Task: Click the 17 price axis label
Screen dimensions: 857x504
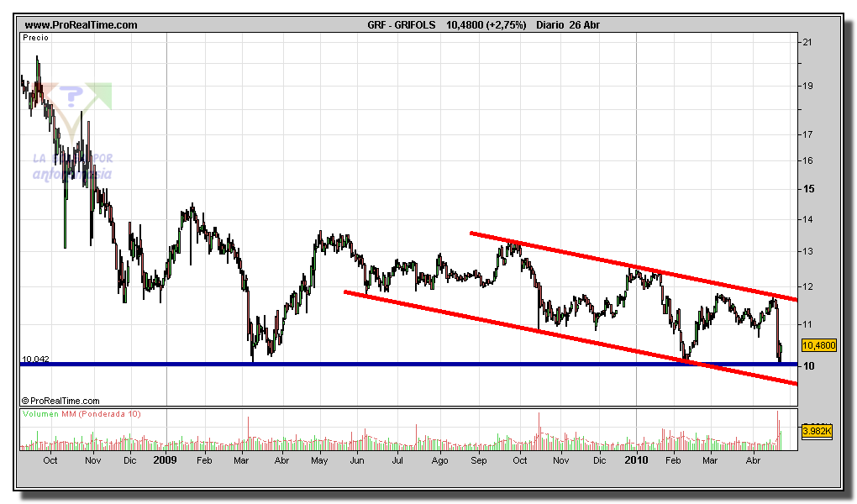Action: tap(807, 134)
